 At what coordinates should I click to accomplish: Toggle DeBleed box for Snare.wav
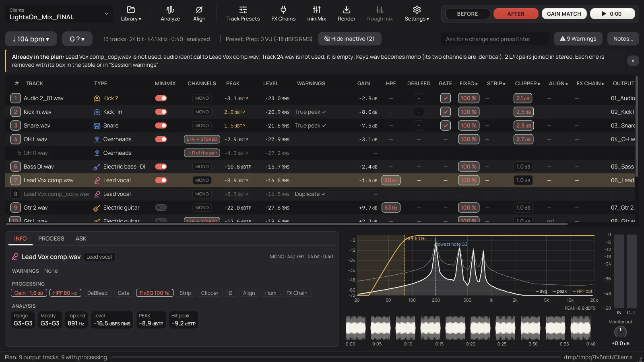click(419, 126)
